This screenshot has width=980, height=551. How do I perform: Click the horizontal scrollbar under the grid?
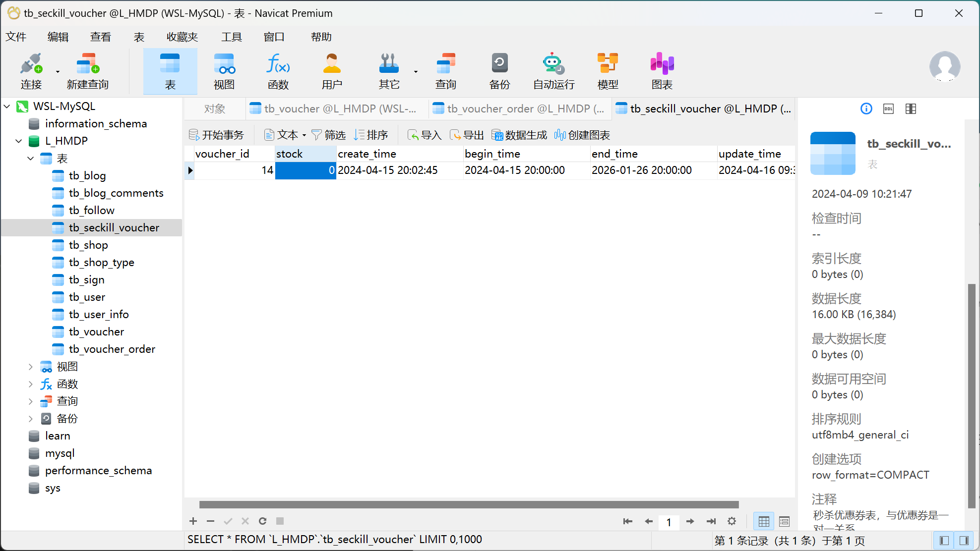pyautogui.click(x=469, y=504)
